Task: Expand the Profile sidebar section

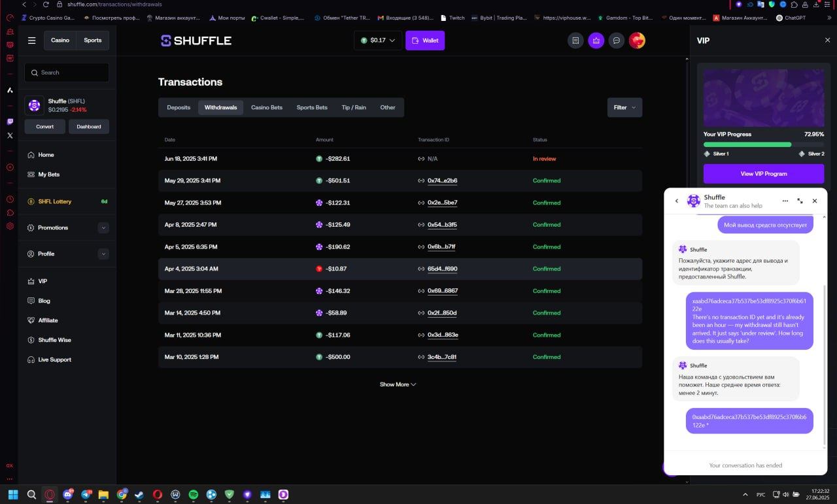Action: [x=103, y=254]
